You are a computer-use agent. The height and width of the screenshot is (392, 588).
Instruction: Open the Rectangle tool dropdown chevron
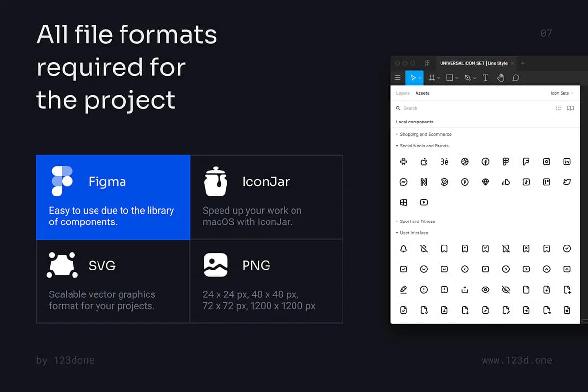[x=457, y=78]
